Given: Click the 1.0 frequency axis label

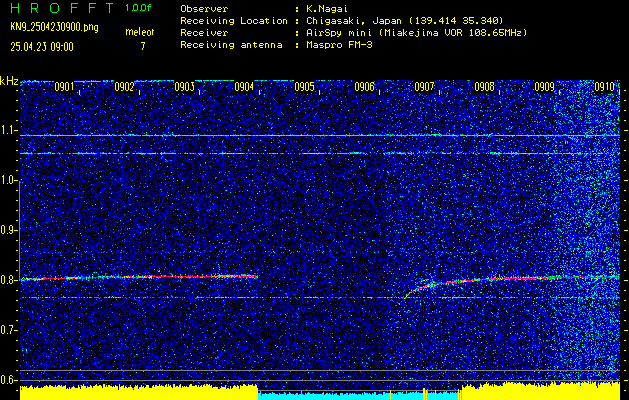Looking at the screenshot, I should (9, 181).
